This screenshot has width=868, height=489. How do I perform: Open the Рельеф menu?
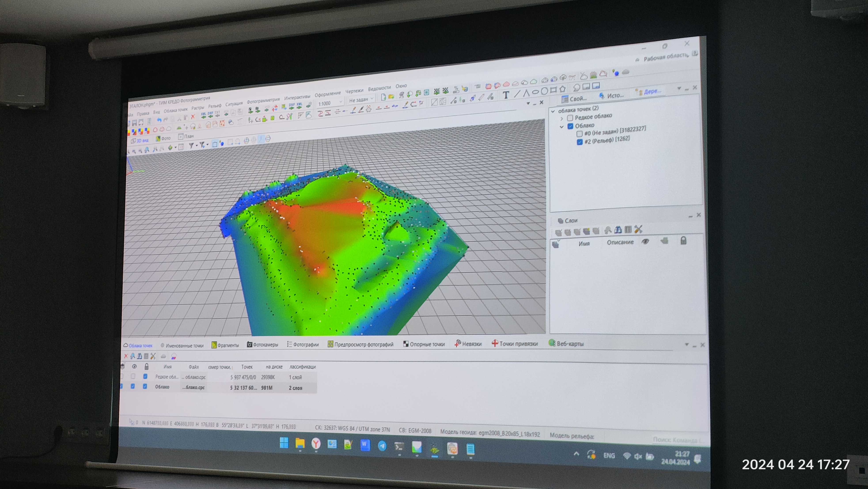215,106
